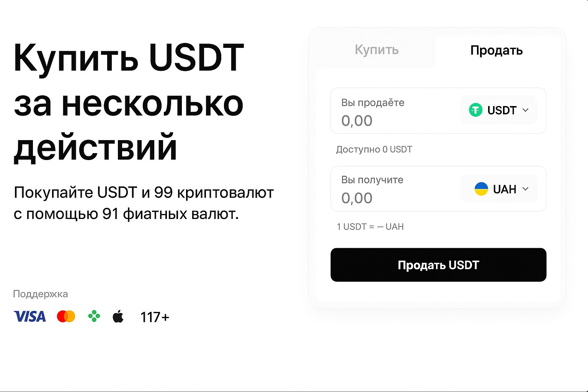The height and width of the screenshot is (392, 588).
Task: Click the Apple Pay icon
Action: (119, 316)
